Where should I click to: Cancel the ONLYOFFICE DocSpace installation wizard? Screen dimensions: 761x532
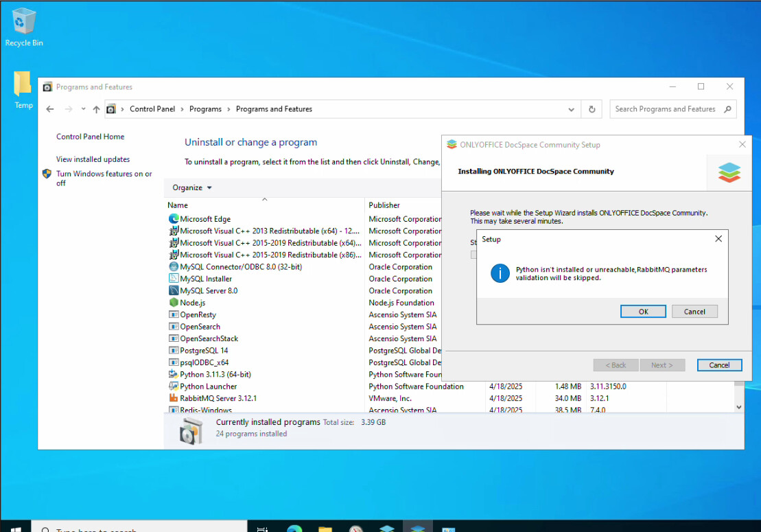tap(719, 365)
